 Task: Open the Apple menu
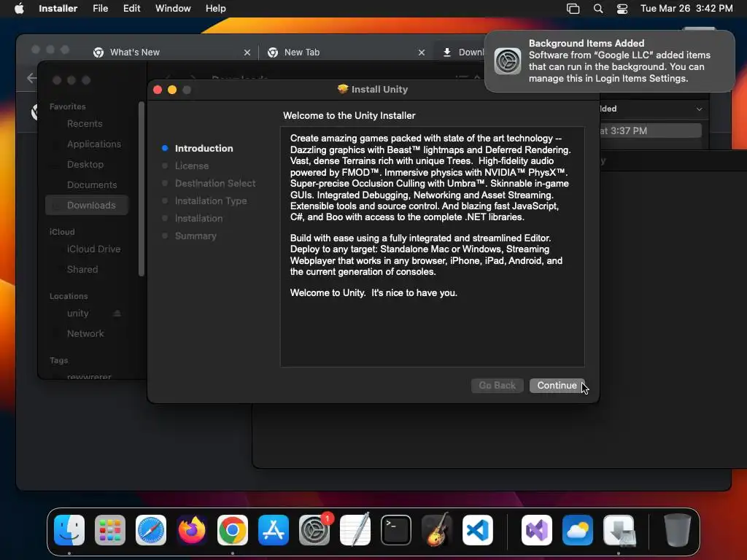click(x=19, y=8)
